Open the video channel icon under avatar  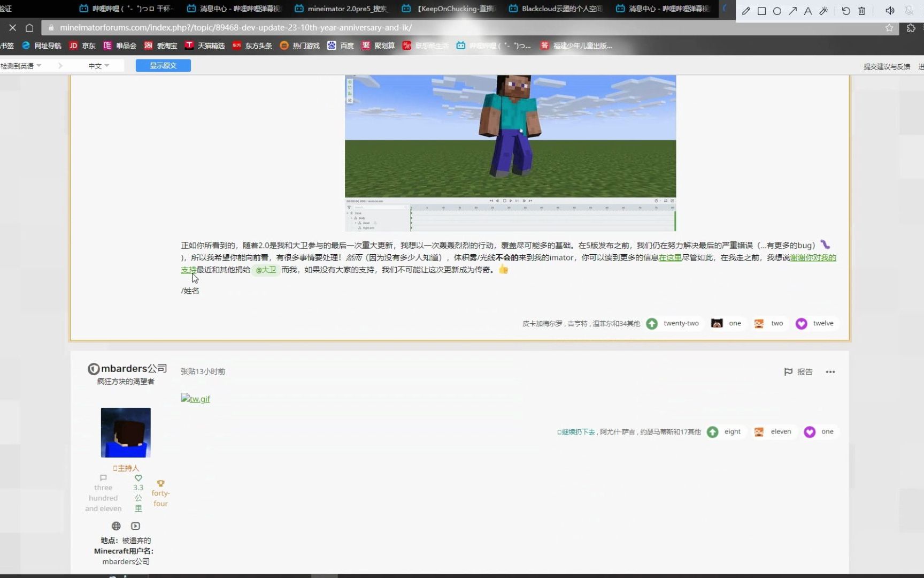click(x=135, y=526)
